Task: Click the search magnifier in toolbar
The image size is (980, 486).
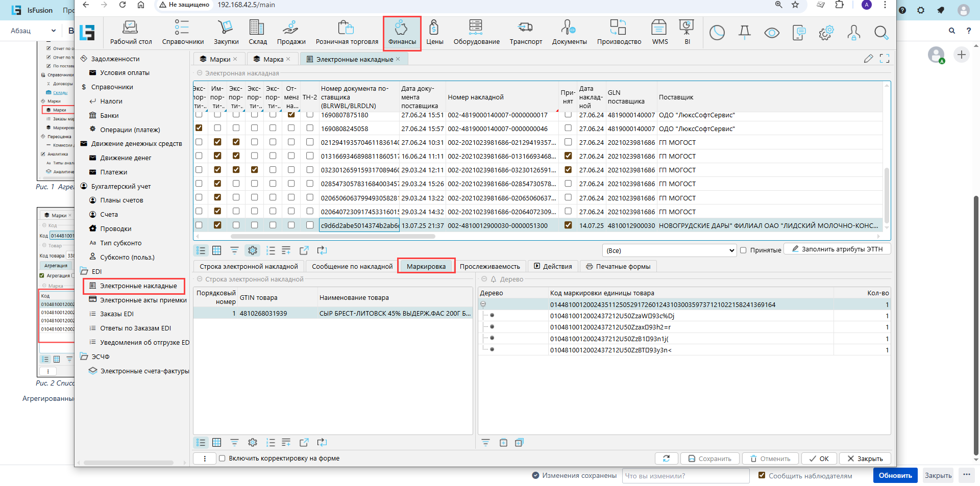Action: [881, 33]
